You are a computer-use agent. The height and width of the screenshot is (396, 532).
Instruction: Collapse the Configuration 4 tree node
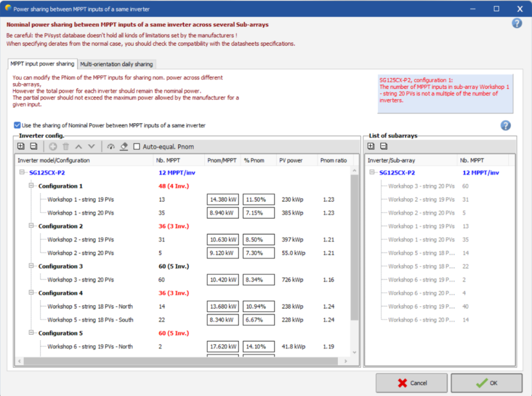(31, 293)
